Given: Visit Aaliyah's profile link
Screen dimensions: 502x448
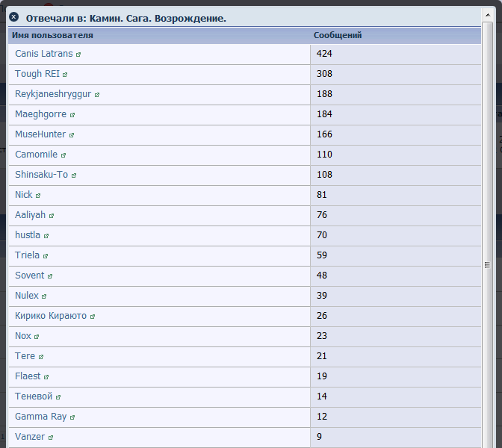Looking at the screenshot, I should tap(31, 215).
